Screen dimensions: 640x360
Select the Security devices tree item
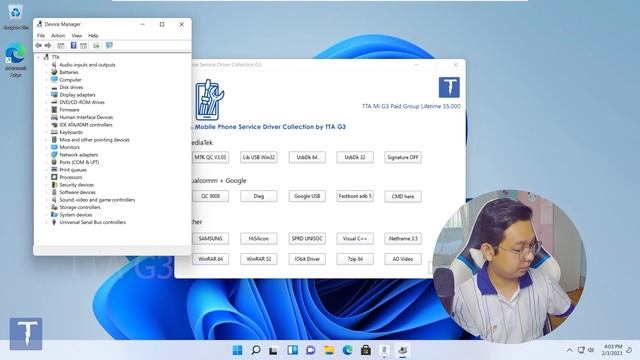76,185
